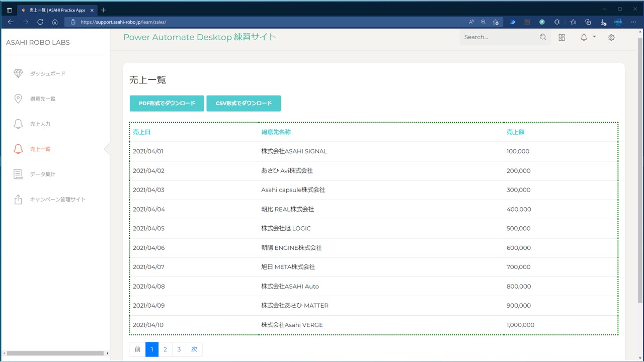Click 株式会社旭 LOGIC cell
Viewport: 644px width, 362px height.
tap(286, 228)
